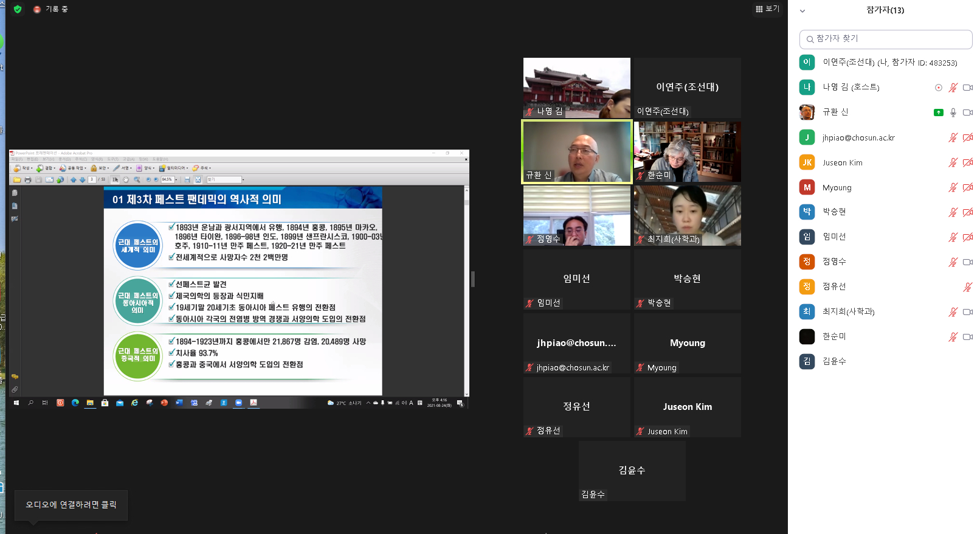Click 최지희(사학과)'s camera icon in participant list

coord(967,312)
